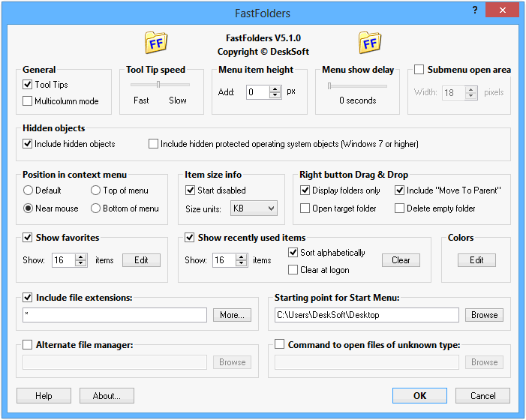Select Top of menu position
526x420 pixels.
(x=95, y=190)
